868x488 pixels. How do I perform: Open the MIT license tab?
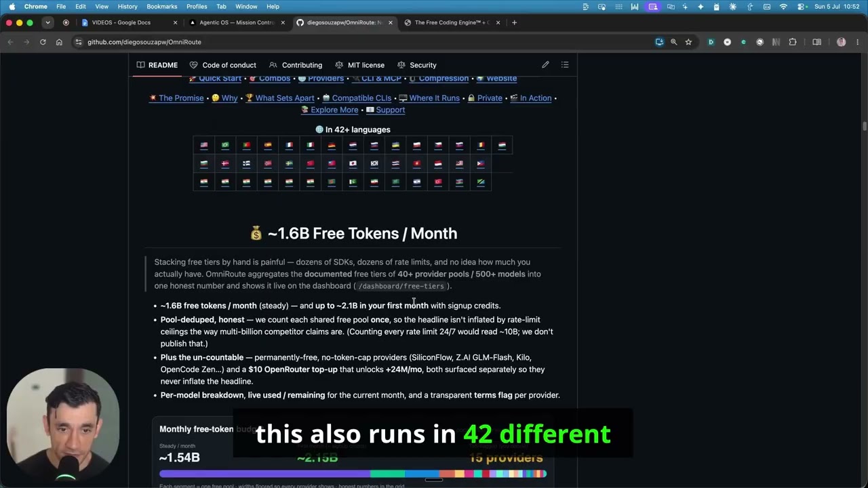tap(360, 65)
